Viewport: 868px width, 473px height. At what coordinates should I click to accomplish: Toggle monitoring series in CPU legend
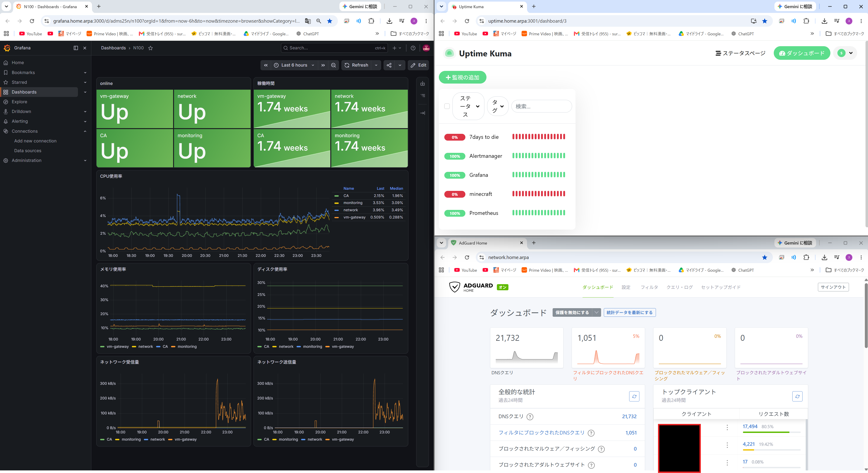tap(353, 203)
